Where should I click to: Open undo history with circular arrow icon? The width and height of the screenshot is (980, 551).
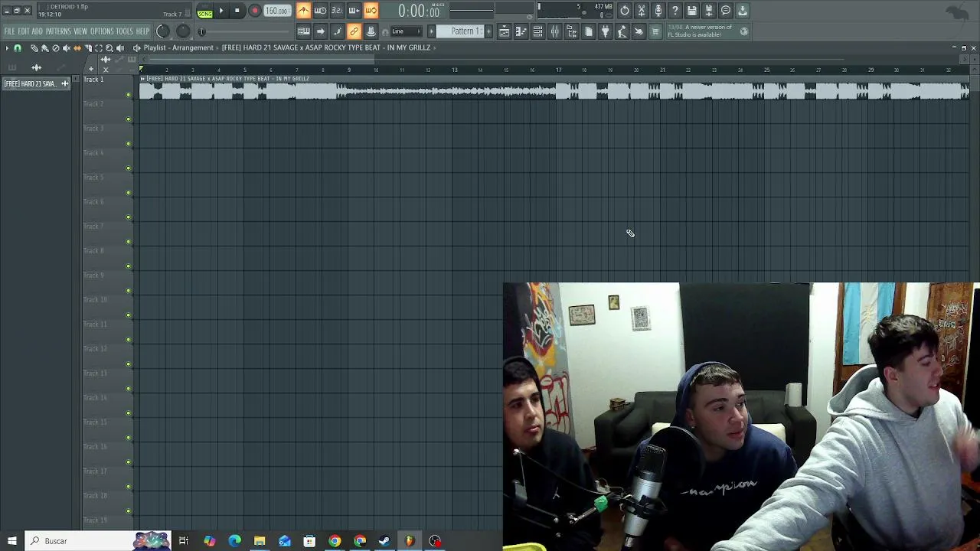(x=625, y=11)
